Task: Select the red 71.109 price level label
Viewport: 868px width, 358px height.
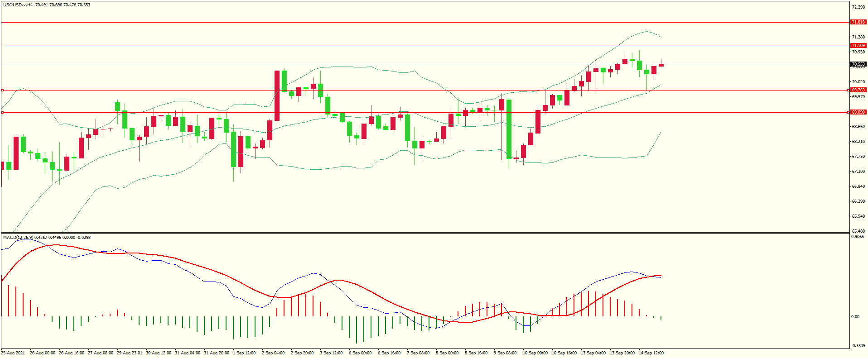Action: (858, 46)
